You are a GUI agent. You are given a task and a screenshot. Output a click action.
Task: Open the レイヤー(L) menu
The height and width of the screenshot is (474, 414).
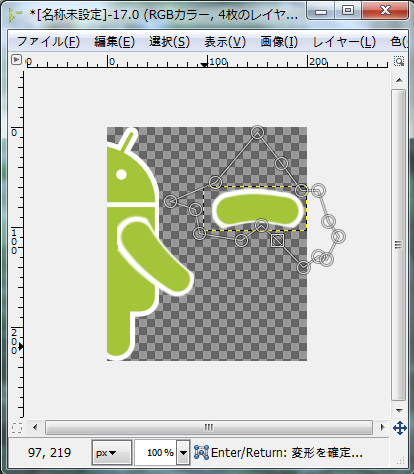[x=344, y=42]
